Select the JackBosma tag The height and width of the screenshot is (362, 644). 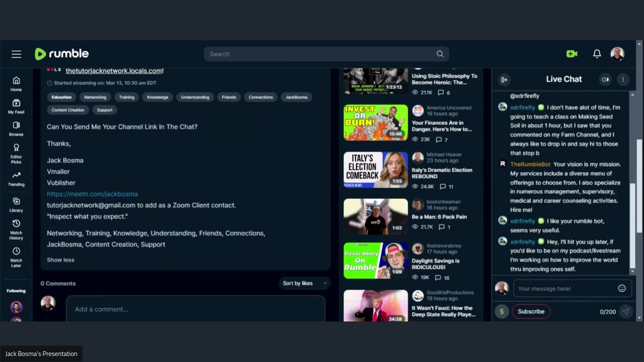click(x=296, y=97)
